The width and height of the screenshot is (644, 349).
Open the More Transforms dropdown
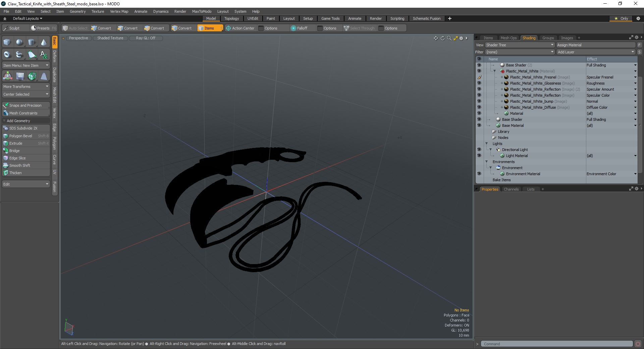click(26, 87)
